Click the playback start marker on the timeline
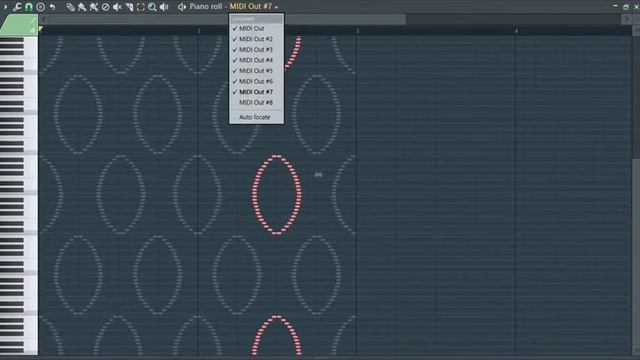The width and height of the screenshot is (640, 360). (x=40, y=29)
